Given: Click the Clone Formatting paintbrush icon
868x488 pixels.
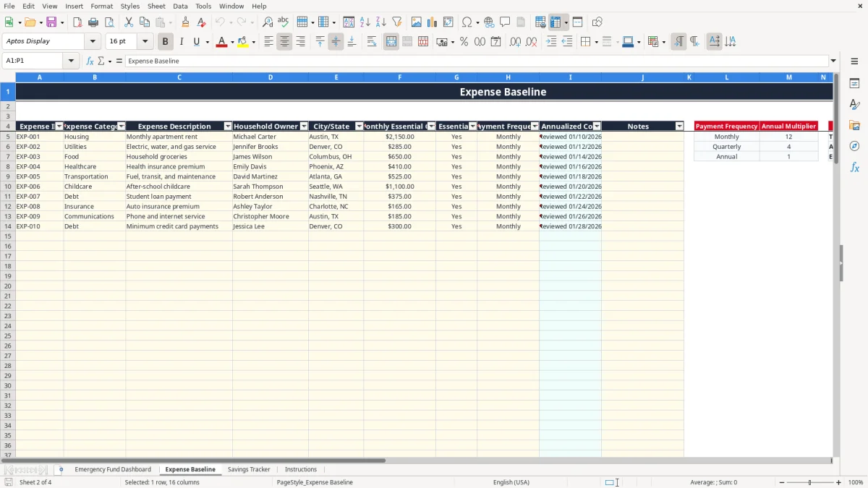Looking at the screenshot, I should [186, 22].
